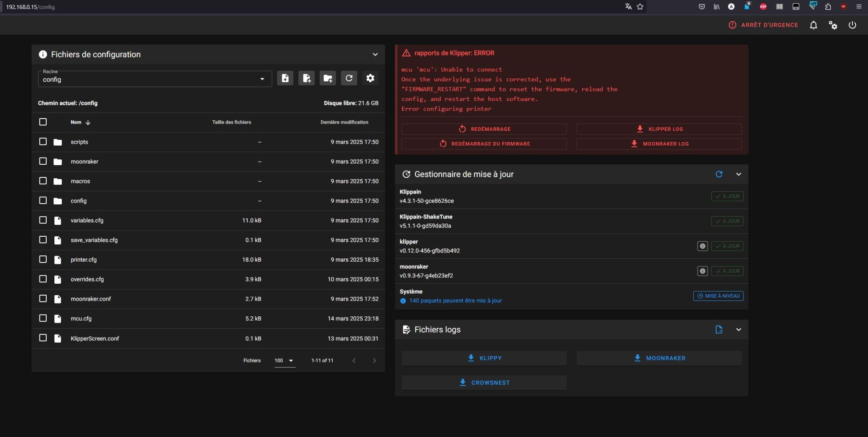Image resolution: width=868 pixels, height=437 pixels.
Task: Open the notifications bell
Action: click(813, 25)
